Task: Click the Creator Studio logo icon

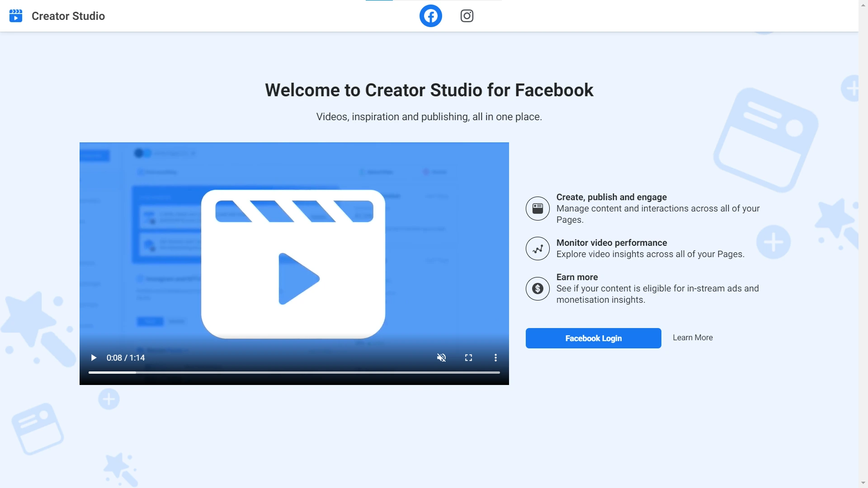Action: click(x=16, y=16)
